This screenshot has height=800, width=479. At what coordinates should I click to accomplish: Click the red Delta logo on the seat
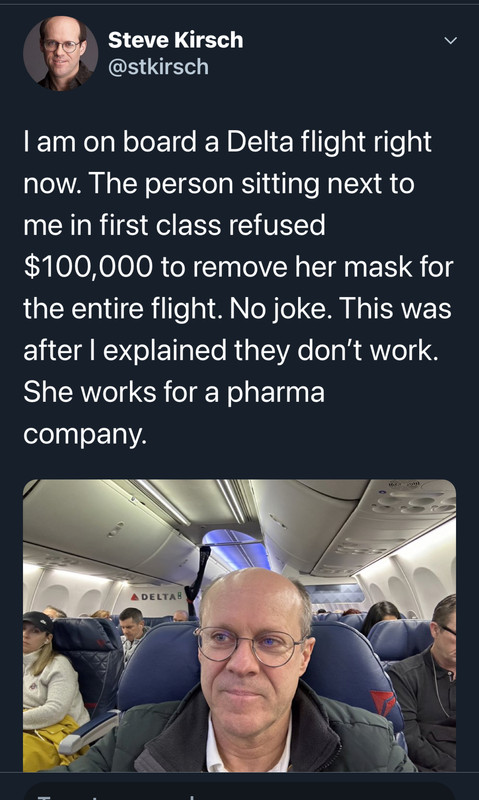click(x=383, y=704)
